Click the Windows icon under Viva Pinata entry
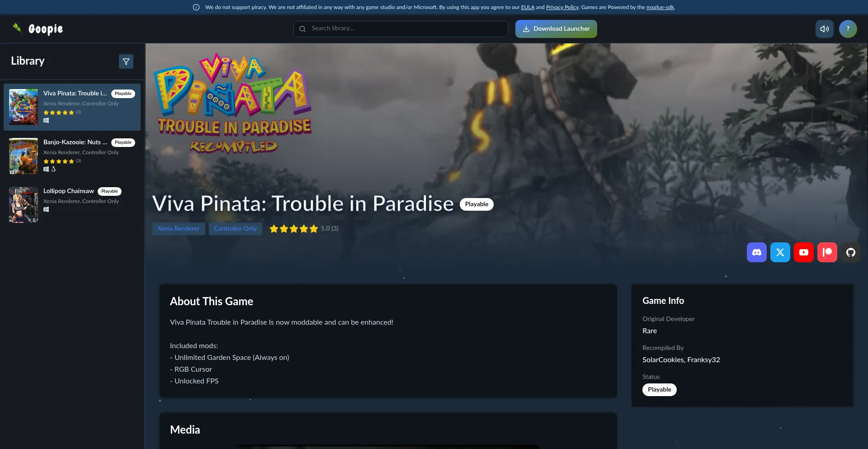 (46, 120)
